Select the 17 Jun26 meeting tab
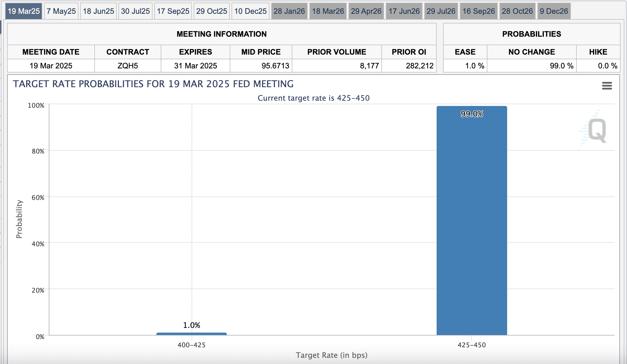 coord(404,11)
